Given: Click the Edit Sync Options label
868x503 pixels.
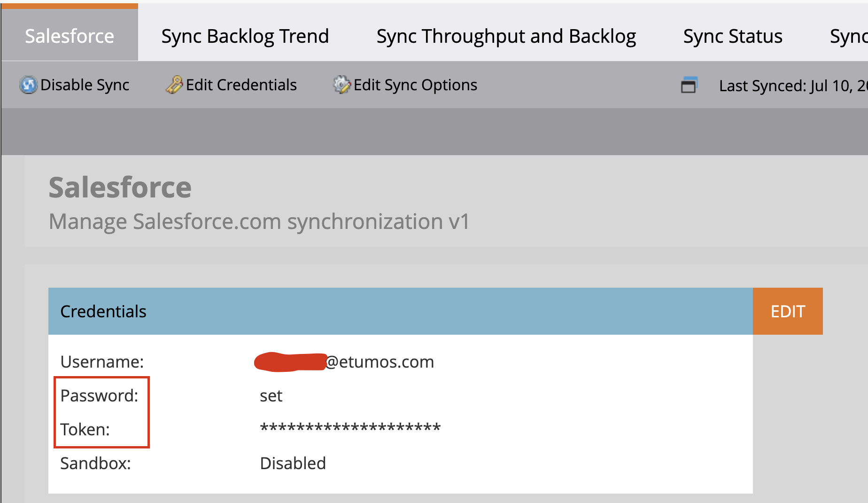Looking at the screenshot, I should tap(416, 85).
